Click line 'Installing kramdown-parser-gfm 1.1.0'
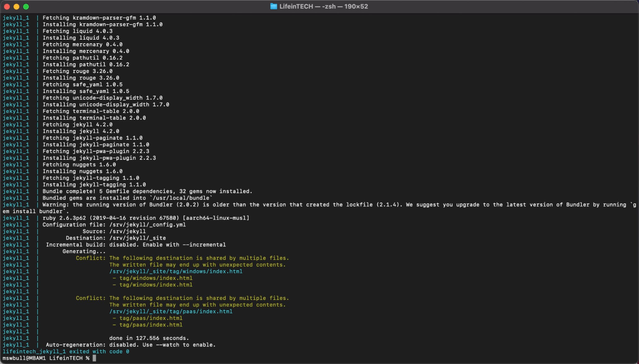The height and width of the screenshot is (364, 639). (103, 24)
